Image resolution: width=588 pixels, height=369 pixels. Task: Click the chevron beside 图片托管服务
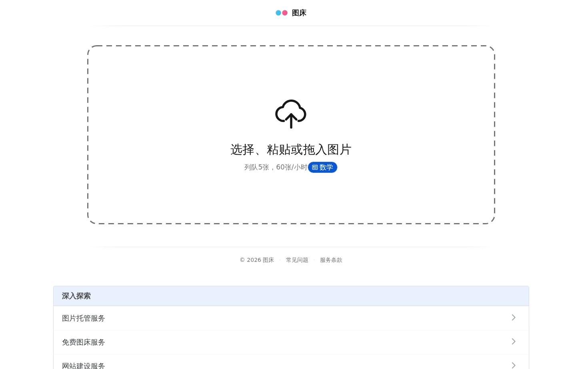tap(514, 317)
